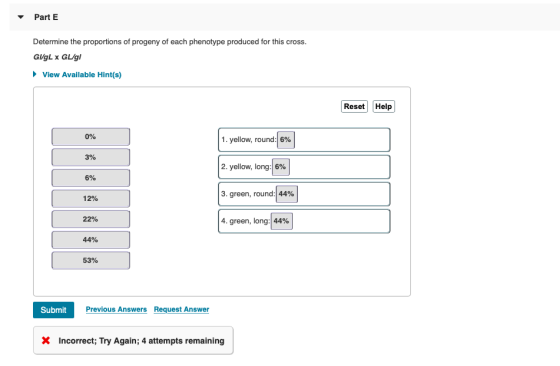This screenshot has height=366, width=560.
Task: Open the Help button
Action: [x=383, y=106]
